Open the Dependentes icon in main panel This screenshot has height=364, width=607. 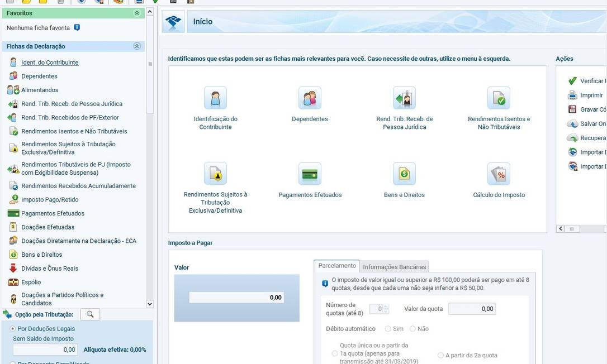pos(310,98)
